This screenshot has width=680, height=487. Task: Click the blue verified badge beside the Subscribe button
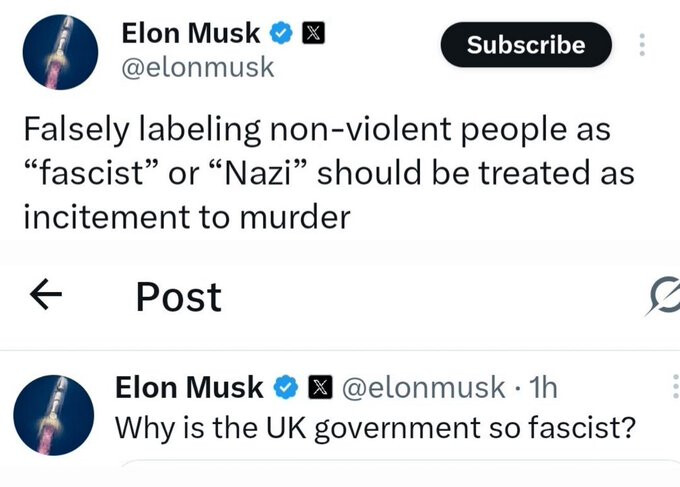tap(281, 34)
